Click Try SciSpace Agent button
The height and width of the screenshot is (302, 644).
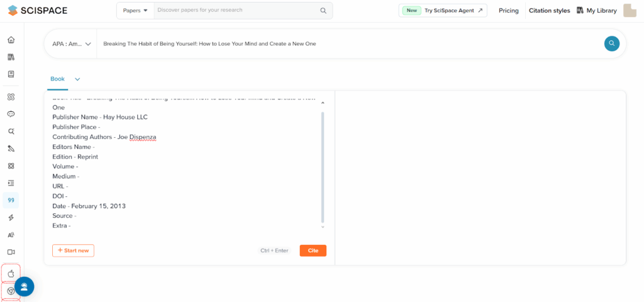443,11
